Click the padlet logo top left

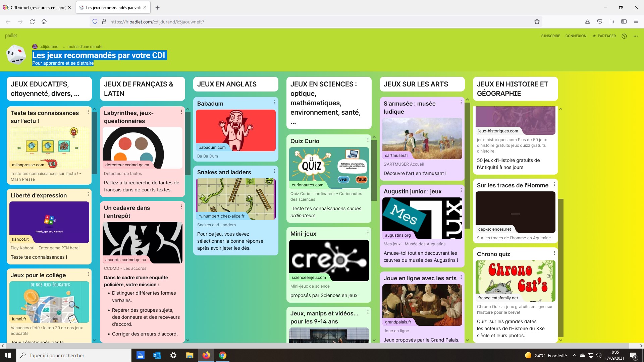tap(11, 36)
